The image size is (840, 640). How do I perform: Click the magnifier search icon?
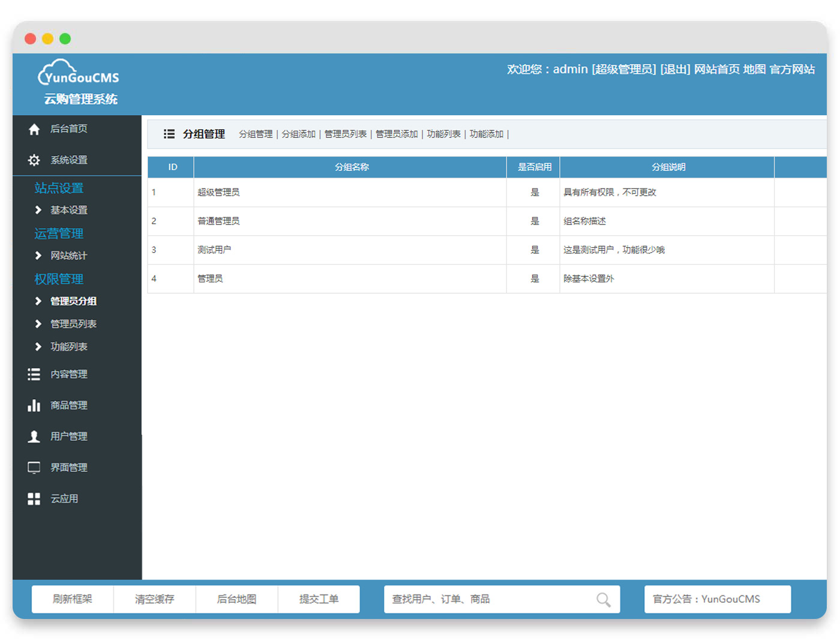[x=604, y=600]
